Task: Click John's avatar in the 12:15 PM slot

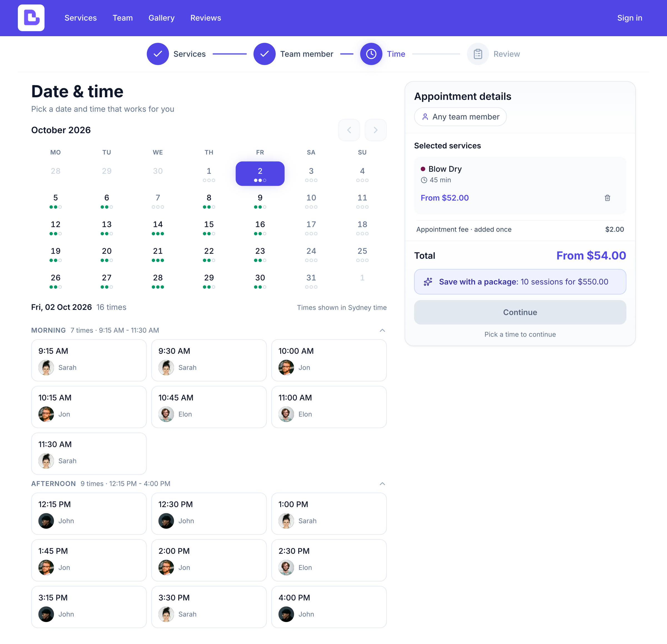Action: pos(46,521)
